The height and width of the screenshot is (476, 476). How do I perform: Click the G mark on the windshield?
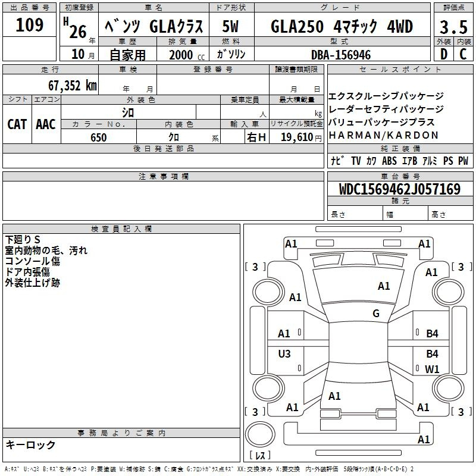(375, 314)
